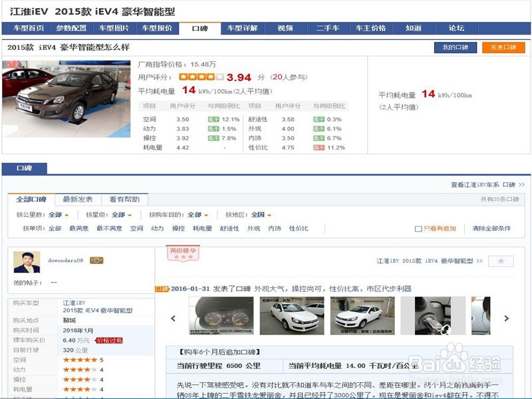The image size is (532, 399).
Task: Filter reviews by 内饰 in 按单项 row
Action: coord(275,228)
